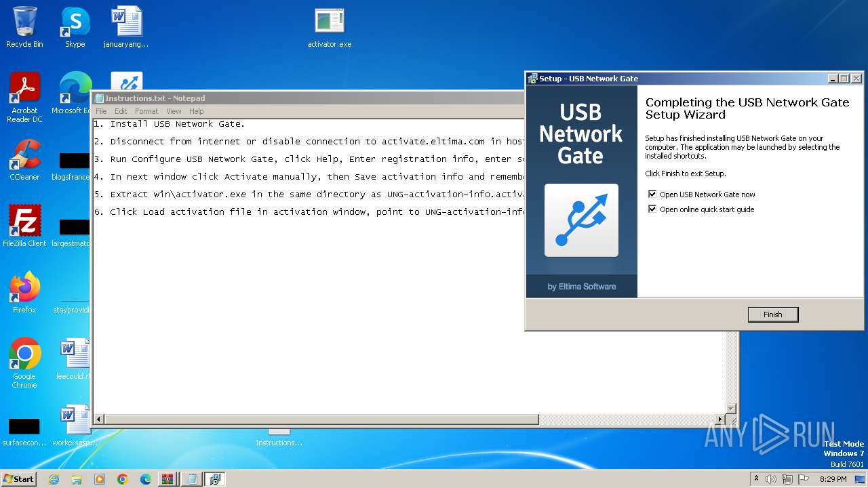The width and height of the screenshot is (868, 488).
Task: Click Notepad horizontal scroll right arrow
Action: point(720,420)
